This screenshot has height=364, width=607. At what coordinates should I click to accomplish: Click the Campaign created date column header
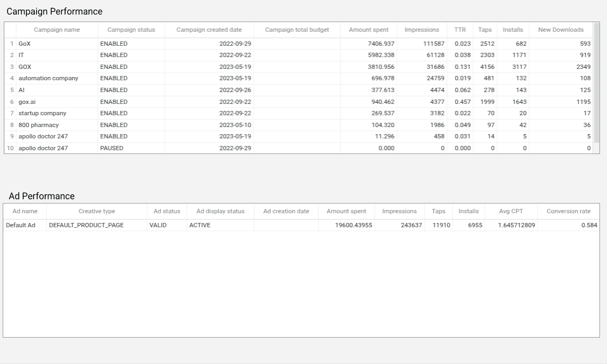(x=209, y=30)
